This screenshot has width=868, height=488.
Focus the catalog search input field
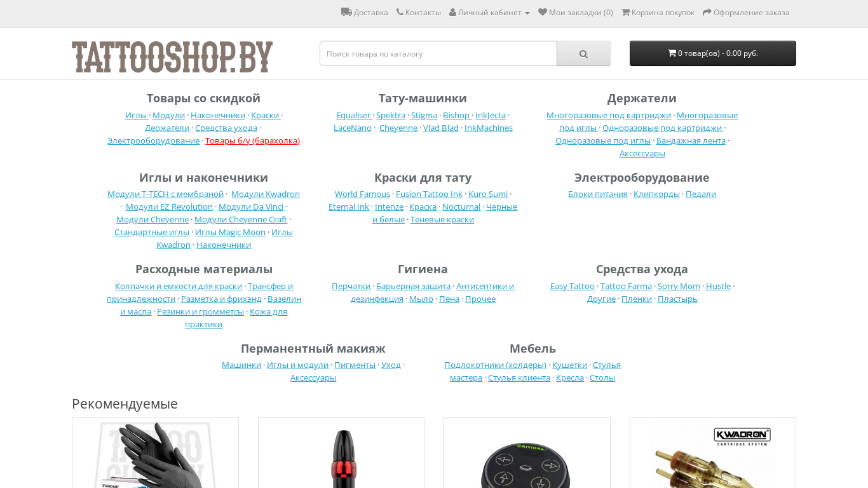438,53
